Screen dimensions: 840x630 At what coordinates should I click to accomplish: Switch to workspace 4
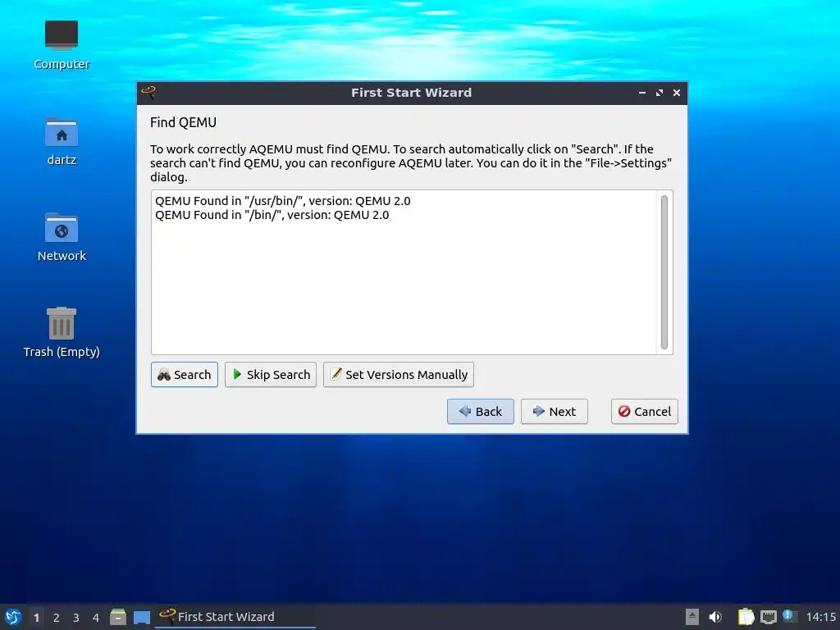click(x=96, y=618)
